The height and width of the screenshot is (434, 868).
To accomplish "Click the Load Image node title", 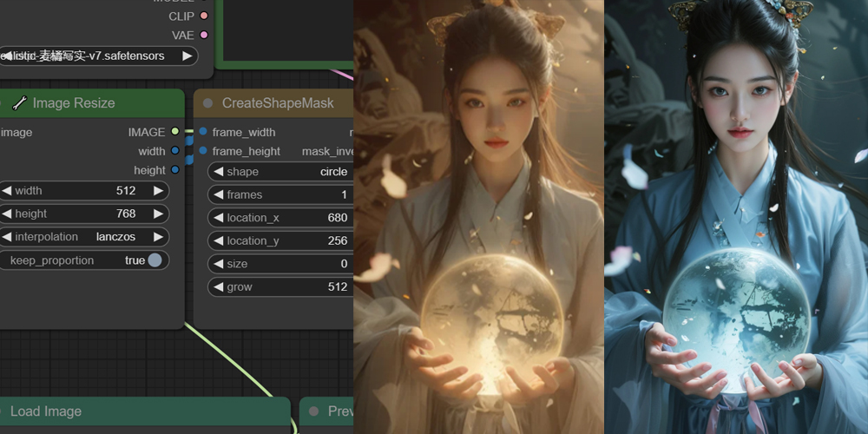I will coord(46,411).
